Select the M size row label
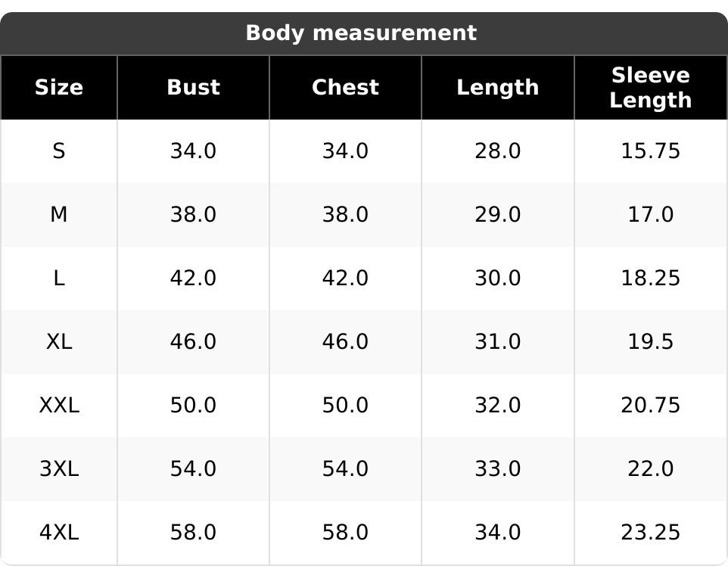 pyautogui.click(x=59, y=215)
